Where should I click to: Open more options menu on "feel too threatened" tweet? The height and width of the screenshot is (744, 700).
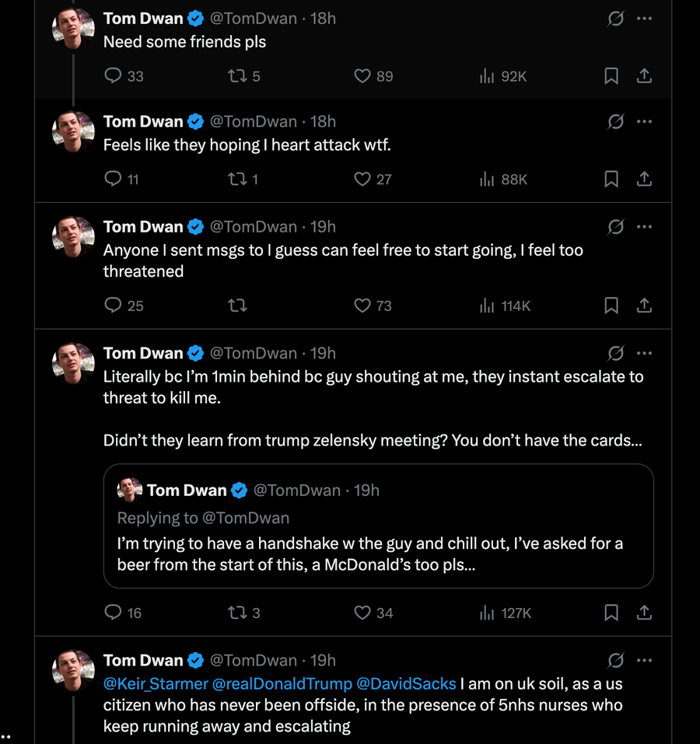644,227
